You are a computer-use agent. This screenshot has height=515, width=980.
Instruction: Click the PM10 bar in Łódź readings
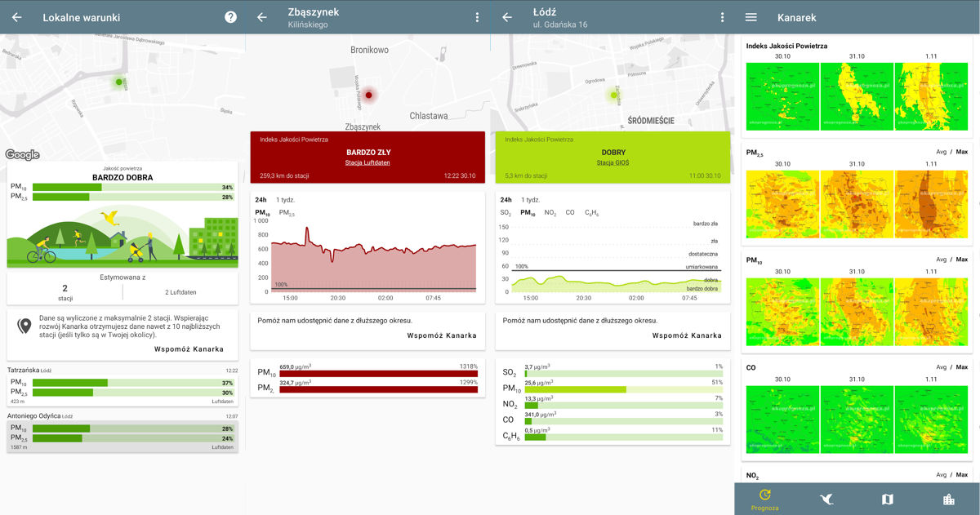(x=623, y=389)
